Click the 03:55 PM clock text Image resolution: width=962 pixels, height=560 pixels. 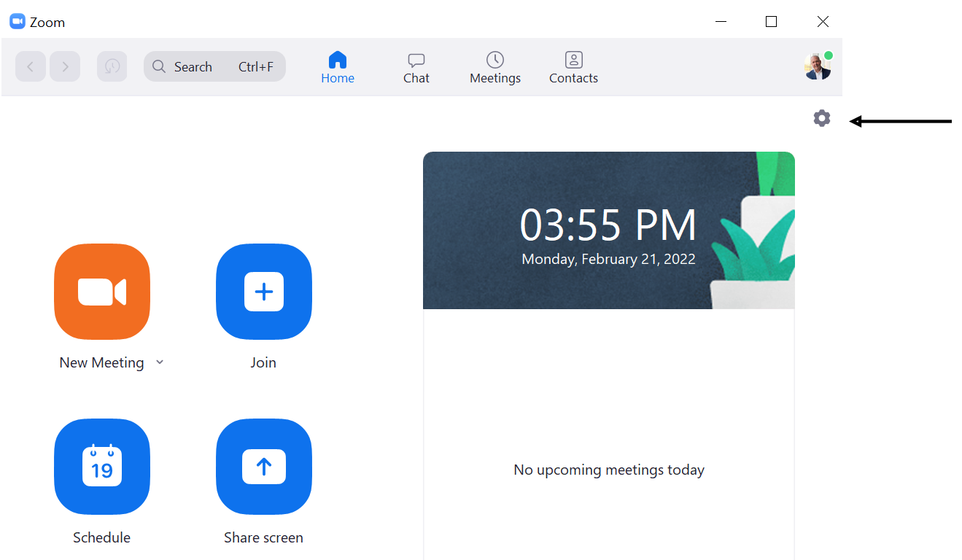pos(608,225)
